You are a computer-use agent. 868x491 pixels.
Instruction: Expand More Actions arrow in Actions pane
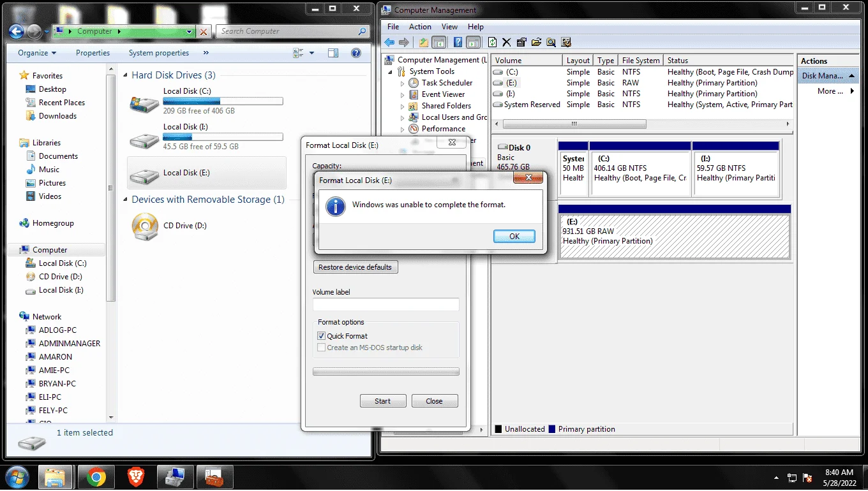852,91
